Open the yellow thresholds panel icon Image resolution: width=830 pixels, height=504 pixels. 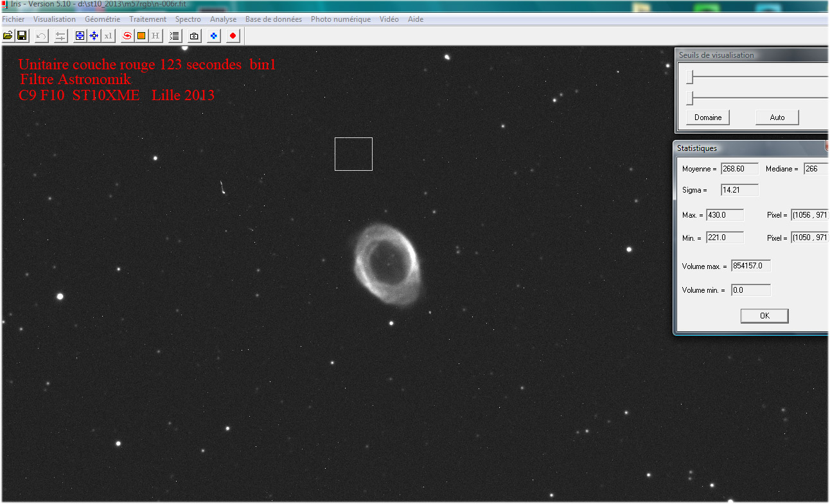(x=141, y=35)
